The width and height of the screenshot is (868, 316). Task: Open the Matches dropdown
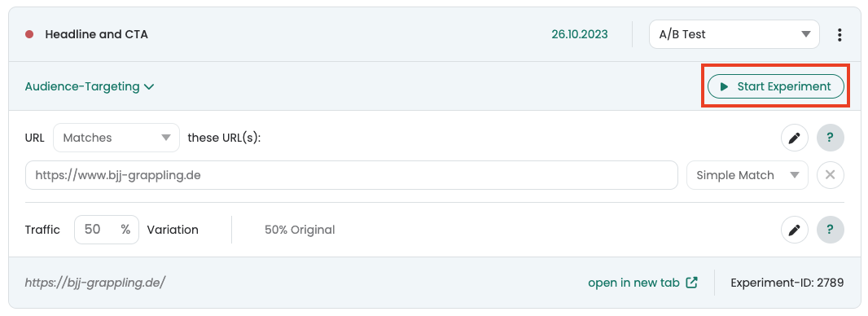(x=116, y=138)
